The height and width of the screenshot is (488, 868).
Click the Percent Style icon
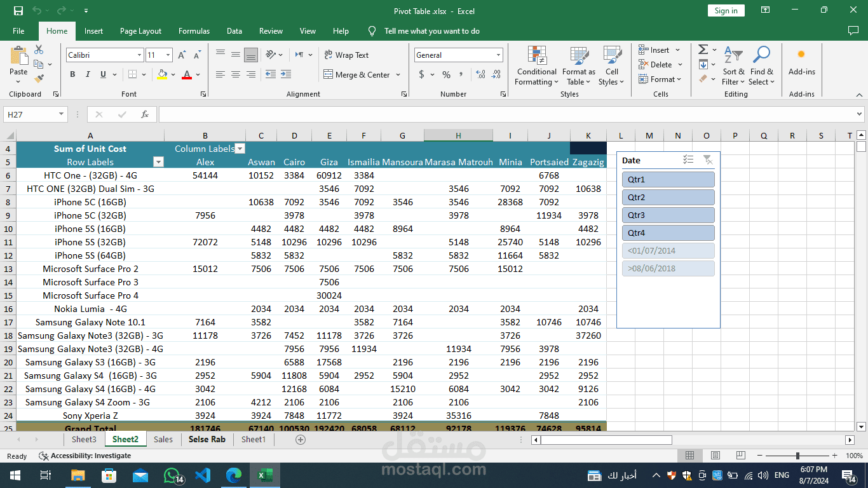[446, 74]
